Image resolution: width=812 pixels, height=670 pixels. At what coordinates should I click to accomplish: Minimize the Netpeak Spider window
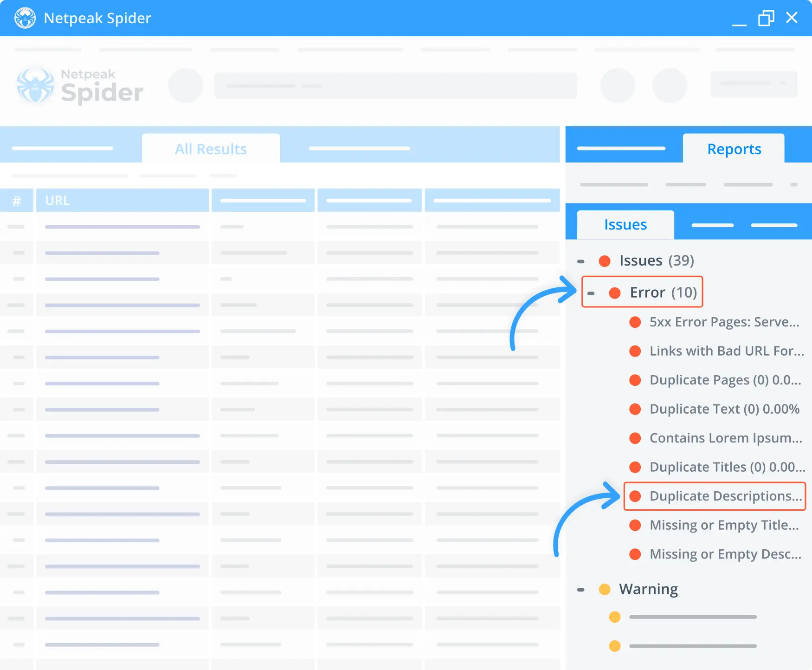[x=739, y=24]
